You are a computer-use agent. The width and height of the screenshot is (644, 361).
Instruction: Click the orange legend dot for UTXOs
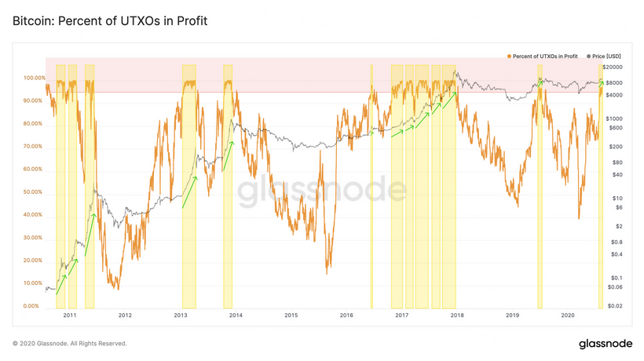click(509, 57)
